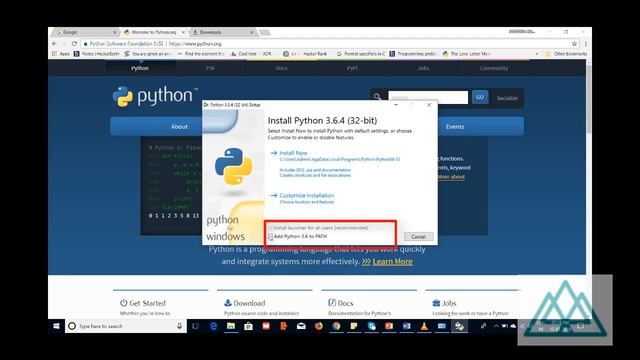Open File Explorer from taskbar
Viewport: 640px width, 360px height.
pyautogui.click(x=231, y=326)
